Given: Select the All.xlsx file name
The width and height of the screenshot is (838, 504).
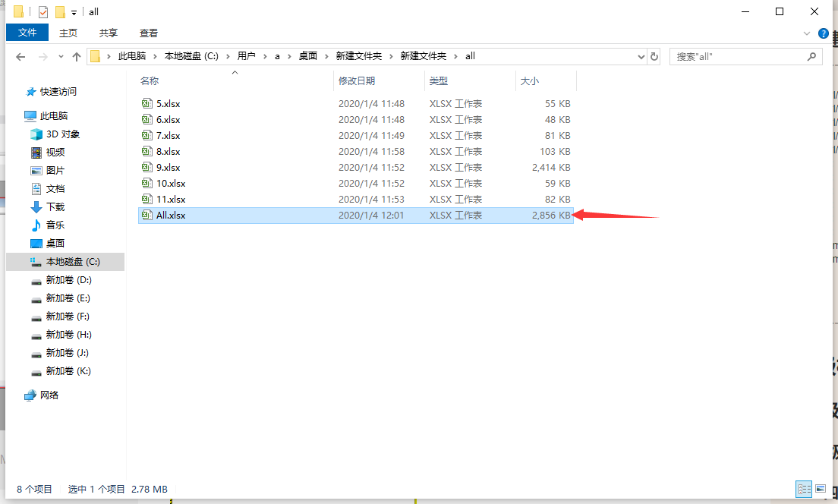Looking at the screenshot, I should 171,216.
